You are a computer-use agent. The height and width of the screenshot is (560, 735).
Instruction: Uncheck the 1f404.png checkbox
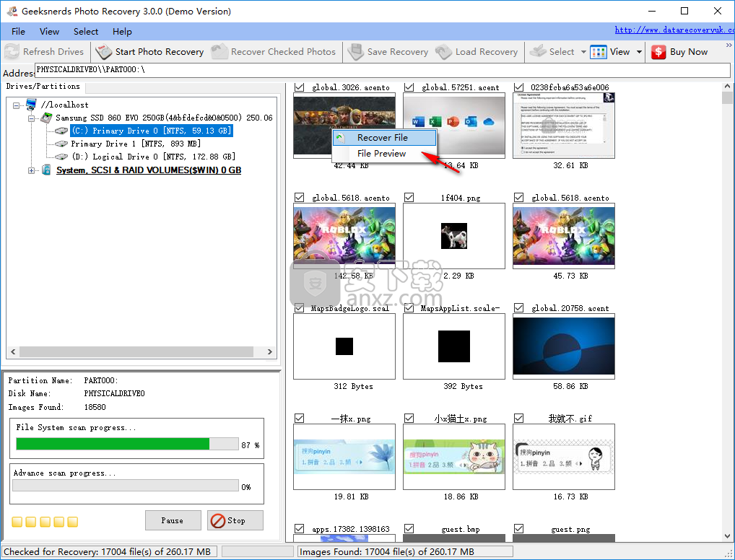409,197
